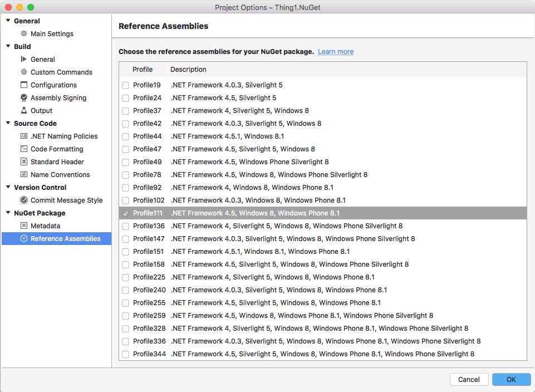This screenshot has height=392, width=535.
Task: Open Metadata via its list icon
Action: pyautogui.click(x=23, y=226)
